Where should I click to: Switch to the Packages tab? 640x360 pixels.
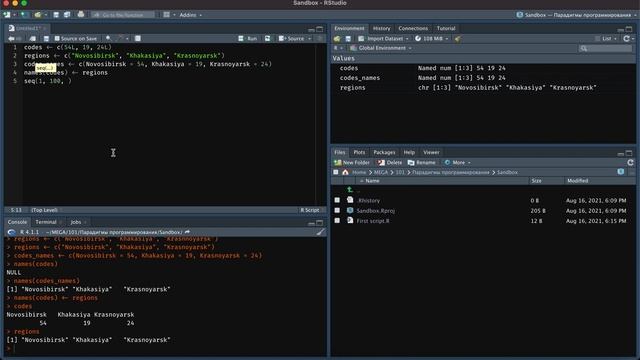[384, 152]
